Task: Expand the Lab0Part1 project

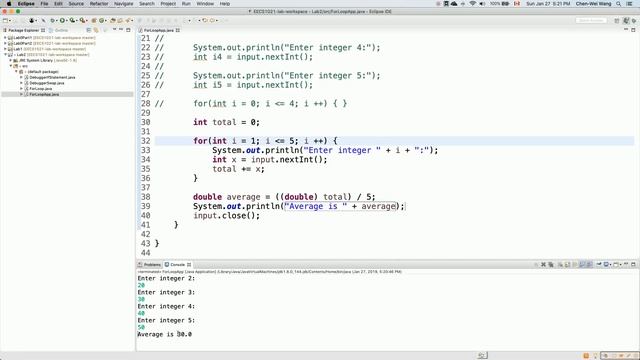Action: click(5, 38)
